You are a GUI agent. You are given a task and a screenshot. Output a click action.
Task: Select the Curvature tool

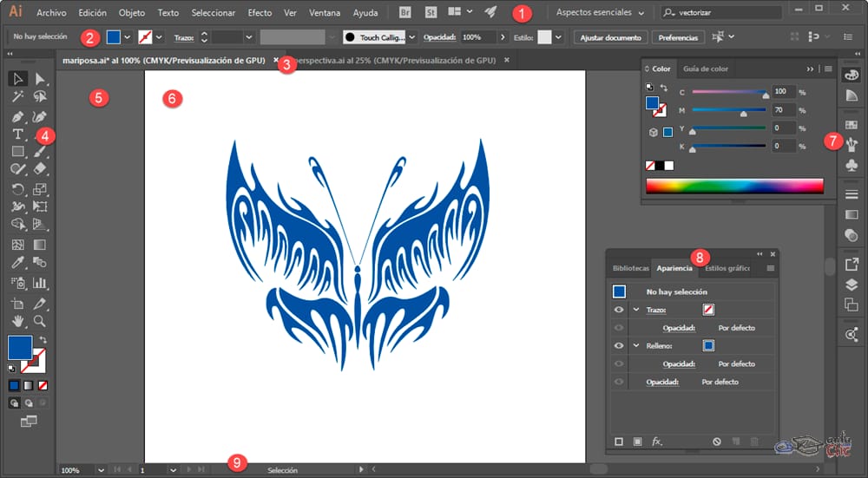(x=39, y=117)
